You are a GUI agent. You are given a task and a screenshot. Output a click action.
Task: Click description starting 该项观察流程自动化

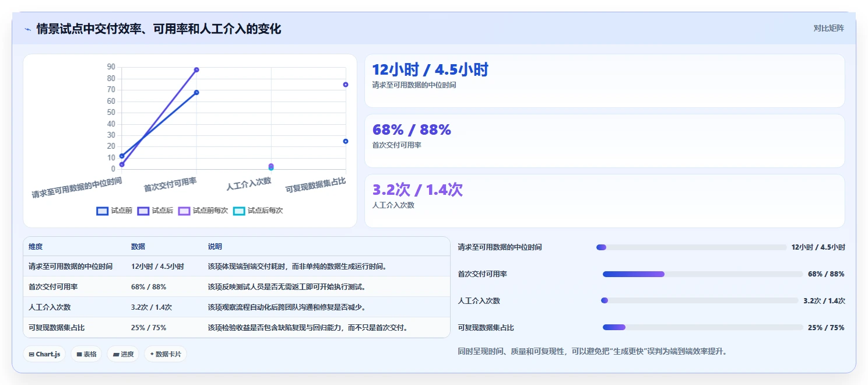(287, 307)
